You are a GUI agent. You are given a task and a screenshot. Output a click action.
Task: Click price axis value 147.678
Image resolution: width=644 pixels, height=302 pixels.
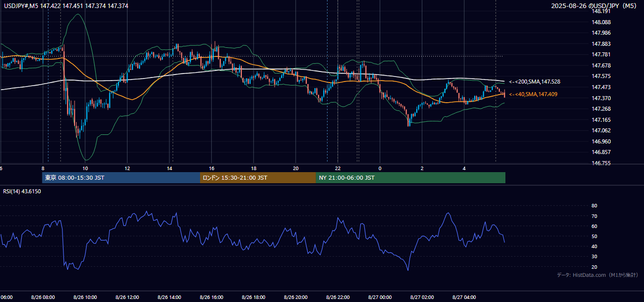602,65
